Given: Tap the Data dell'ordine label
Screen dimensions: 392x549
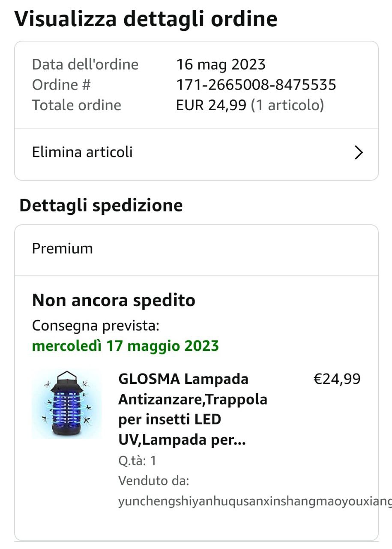Looking at the screenshot, I should 85,65.
